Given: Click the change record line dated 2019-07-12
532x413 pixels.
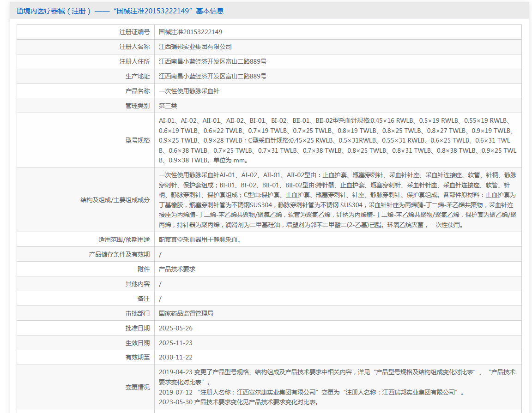Looking at the screenshot, I should [x=311, y=392].
